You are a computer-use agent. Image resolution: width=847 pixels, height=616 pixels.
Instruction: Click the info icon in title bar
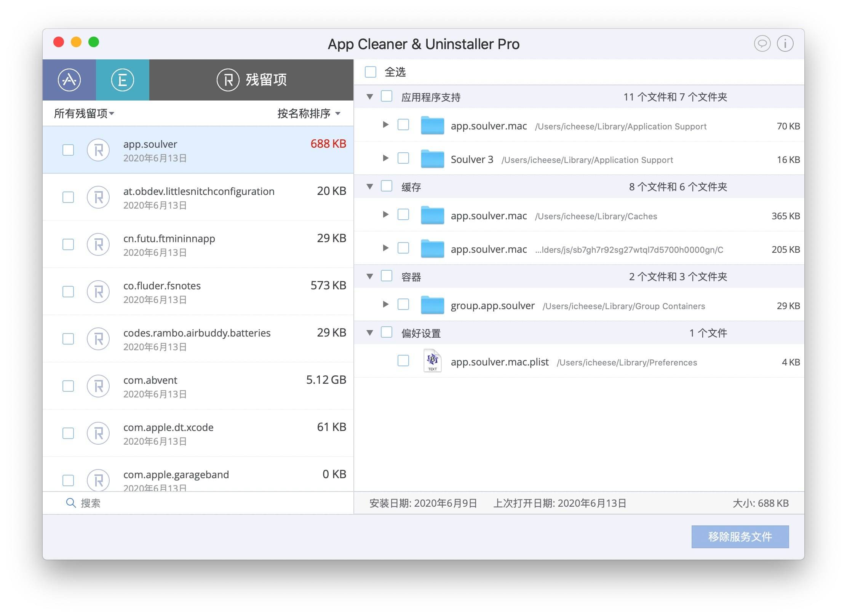(x=785, y=44)
